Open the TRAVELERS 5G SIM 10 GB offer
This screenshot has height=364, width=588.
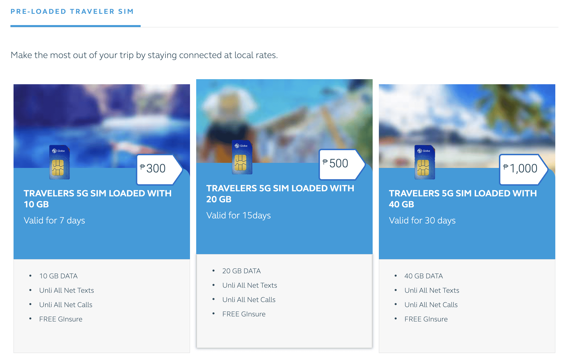click(98, 199)
